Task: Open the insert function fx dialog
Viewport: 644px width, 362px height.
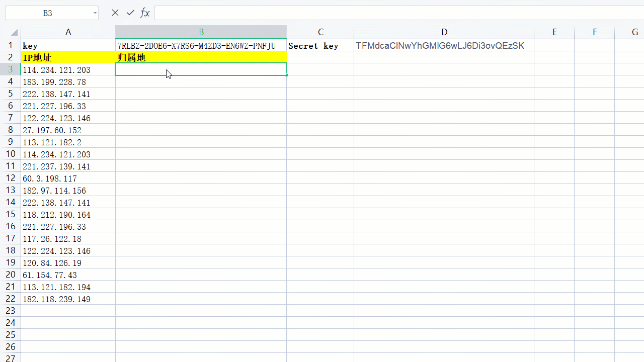Action: pos(145,13)
